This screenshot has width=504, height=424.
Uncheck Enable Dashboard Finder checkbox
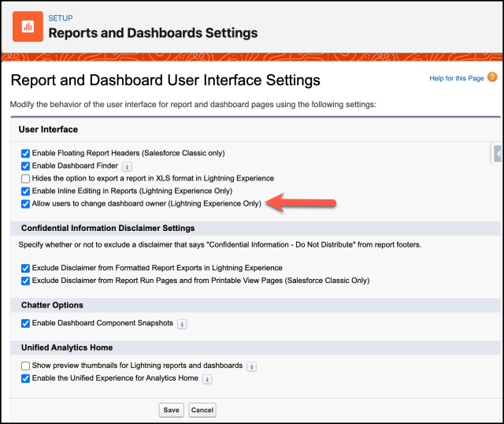coord(26,166)
